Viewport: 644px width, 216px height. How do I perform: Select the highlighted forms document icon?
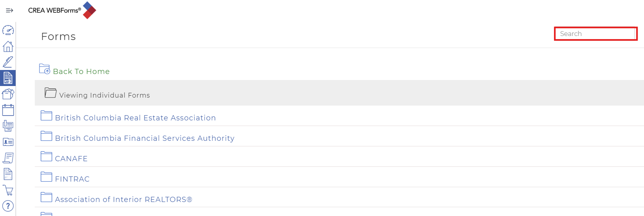click(8, 78)
